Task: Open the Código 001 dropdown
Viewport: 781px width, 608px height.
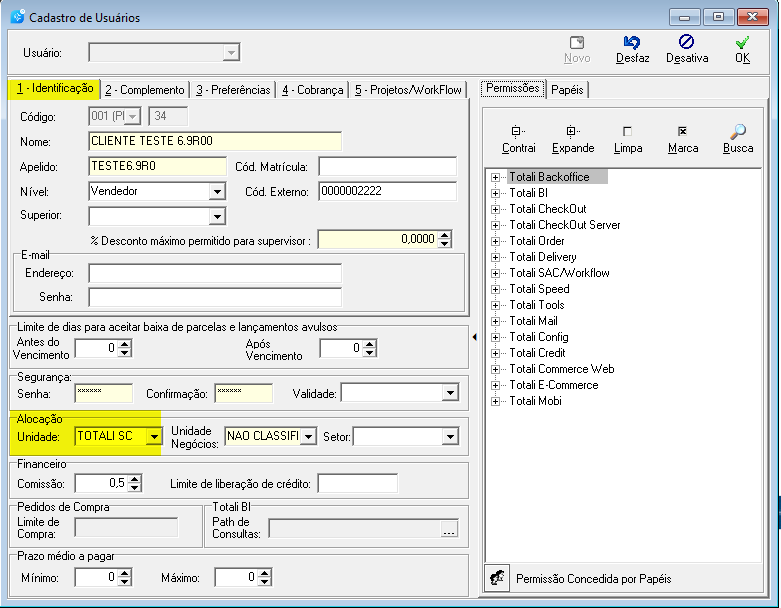Action: pos(132,117)
